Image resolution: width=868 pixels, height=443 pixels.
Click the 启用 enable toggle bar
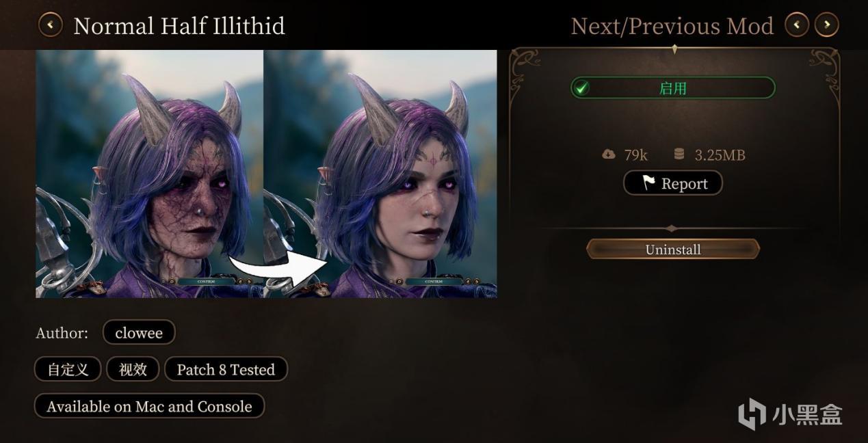coord(672,88)
